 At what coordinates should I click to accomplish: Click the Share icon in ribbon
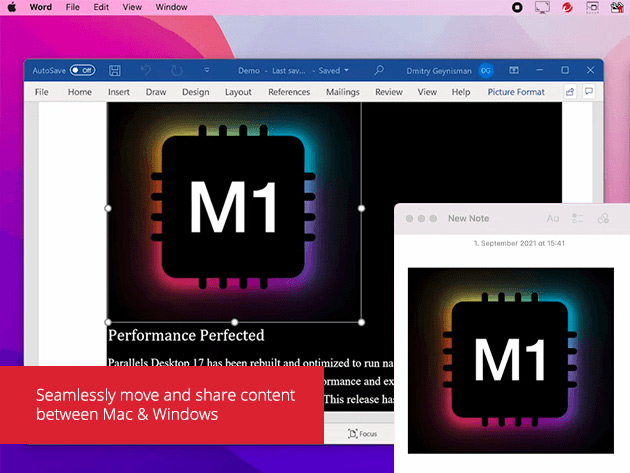[570, 92]
